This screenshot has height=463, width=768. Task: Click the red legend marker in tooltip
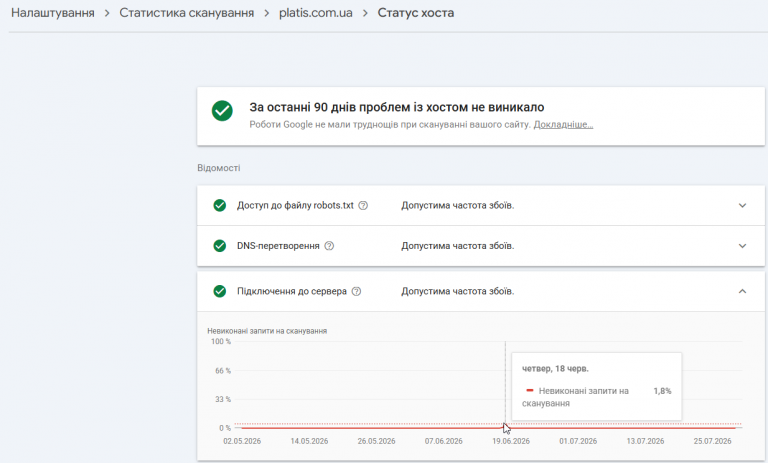[x=529, y=390]
